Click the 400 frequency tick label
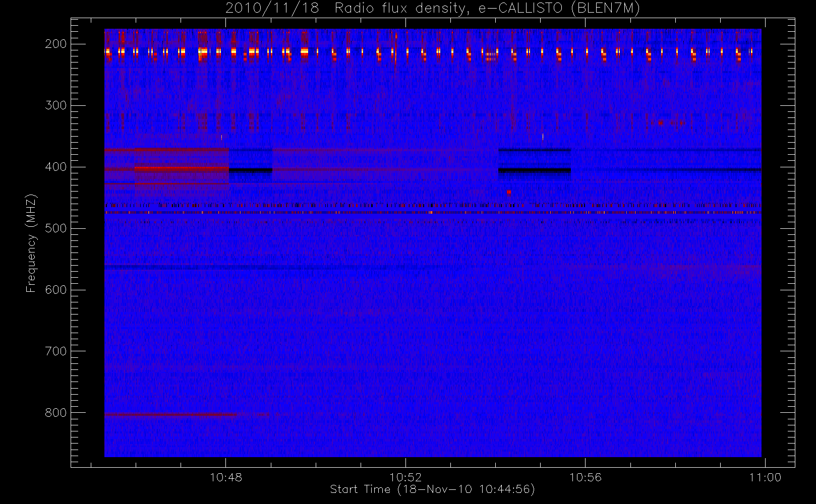816x504 pixels. pos(56,167)
